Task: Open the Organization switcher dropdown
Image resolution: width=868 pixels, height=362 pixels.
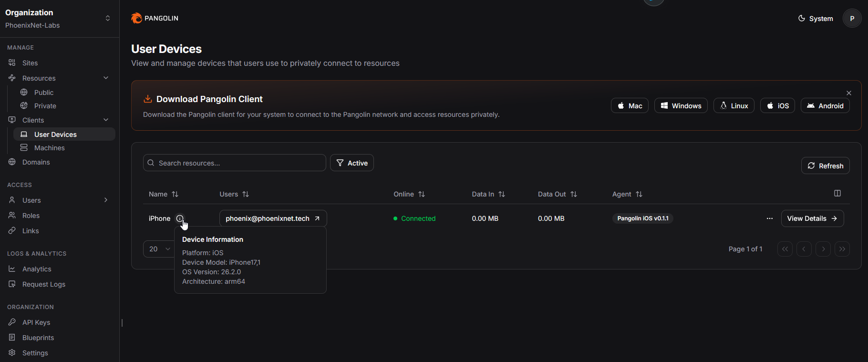Action: point(107,18)
